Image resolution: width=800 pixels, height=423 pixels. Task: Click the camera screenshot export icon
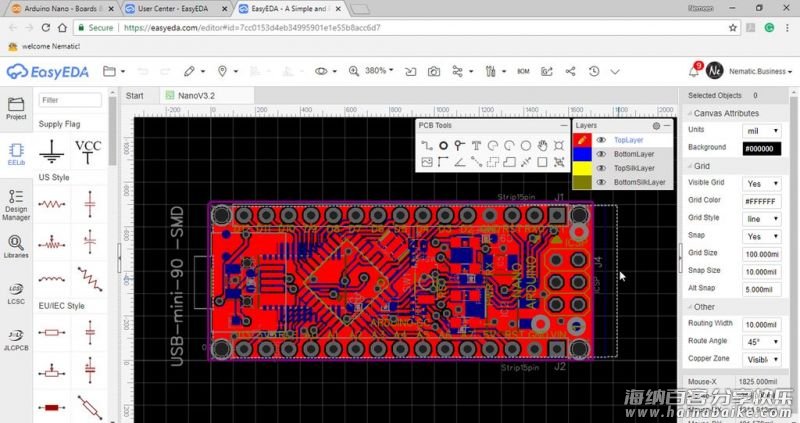(434, 71)
